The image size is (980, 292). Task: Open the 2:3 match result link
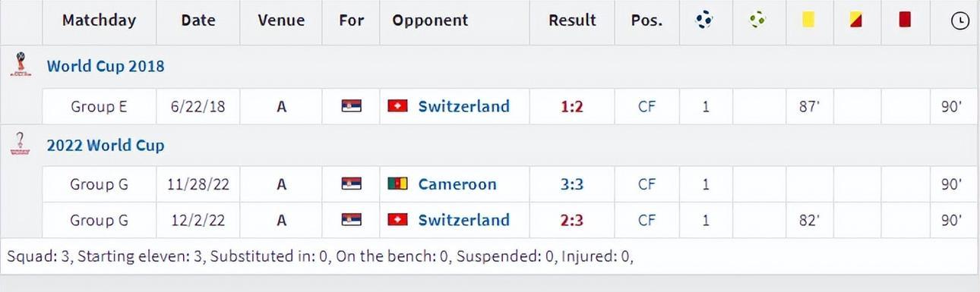pos(572,220)
